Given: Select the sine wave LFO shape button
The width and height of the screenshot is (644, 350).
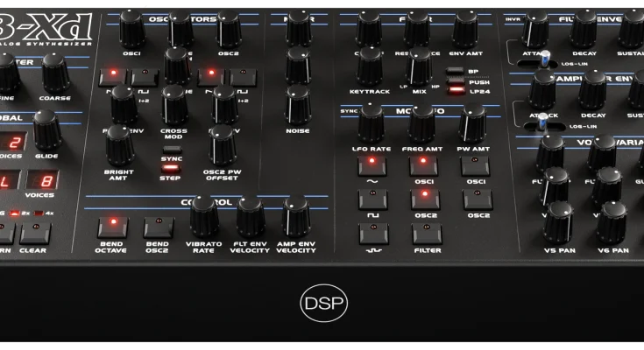Looking at the screenshot, I should pos(372,165).
